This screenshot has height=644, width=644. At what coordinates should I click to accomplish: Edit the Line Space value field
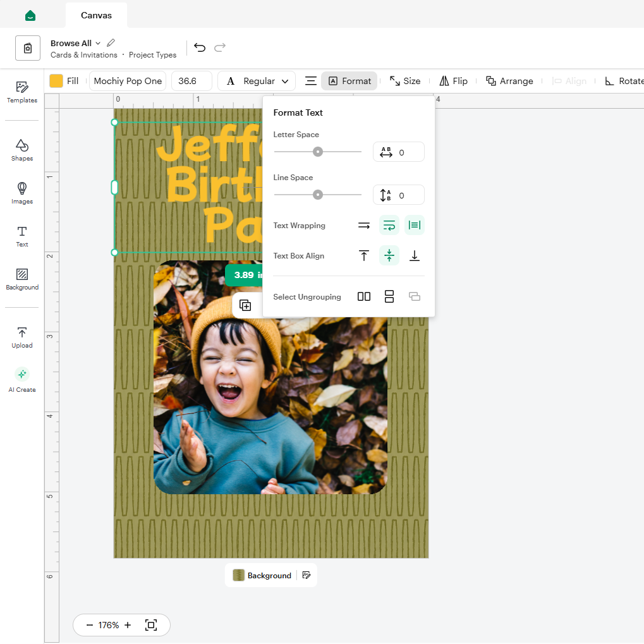(x=398, y=195)
